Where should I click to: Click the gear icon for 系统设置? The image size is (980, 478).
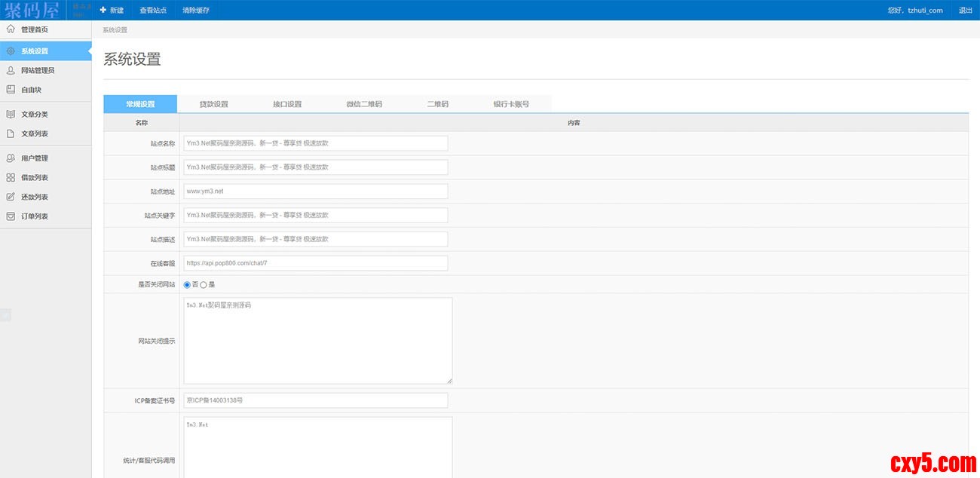coord(11,51)
